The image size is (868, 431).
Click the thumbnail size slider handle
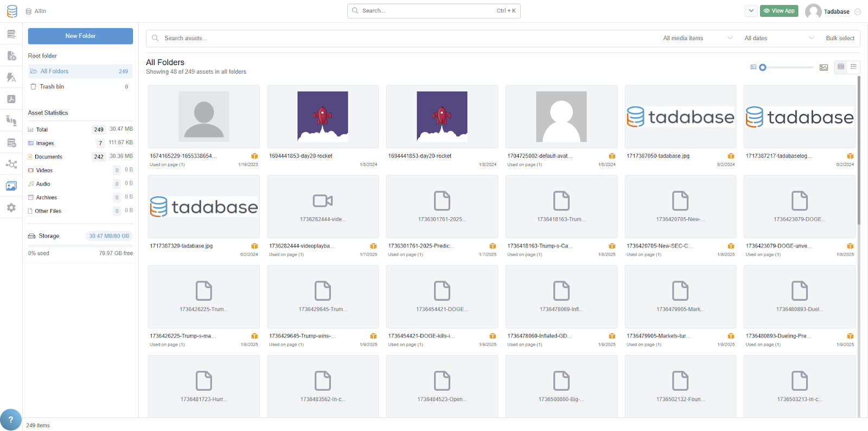763,67
